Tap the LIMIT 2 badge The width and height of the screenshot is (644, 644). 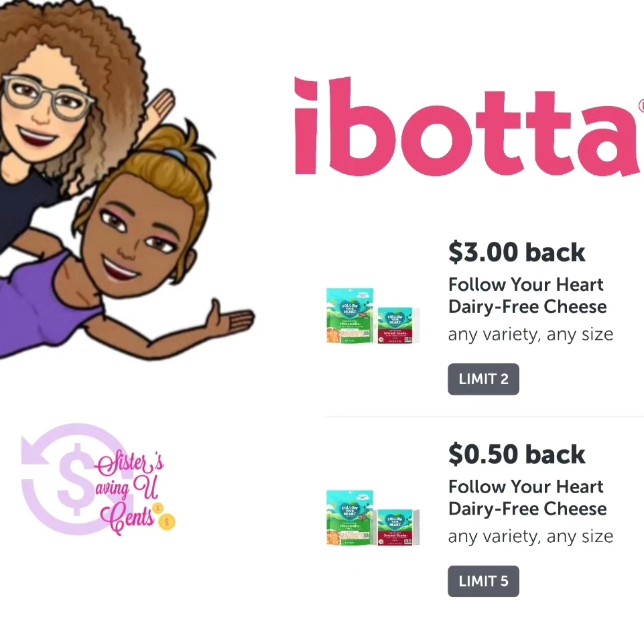pos(483,379)
